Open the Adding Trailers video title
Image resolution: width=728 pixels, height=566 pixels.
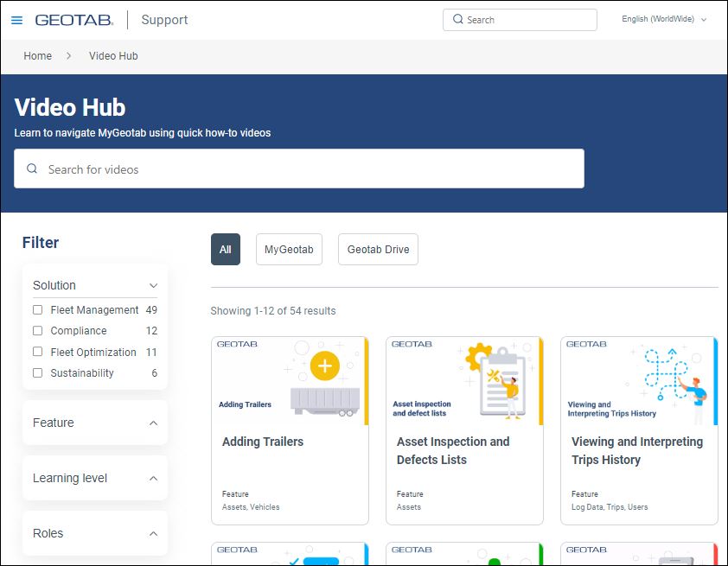263,442
